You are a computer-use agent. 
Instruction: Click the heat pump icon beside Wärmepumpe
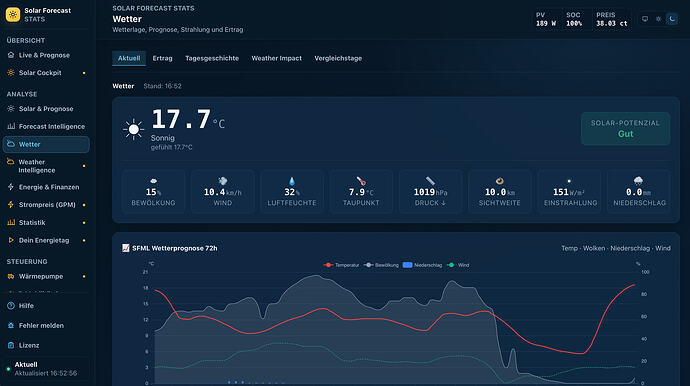tap(11, 276)
